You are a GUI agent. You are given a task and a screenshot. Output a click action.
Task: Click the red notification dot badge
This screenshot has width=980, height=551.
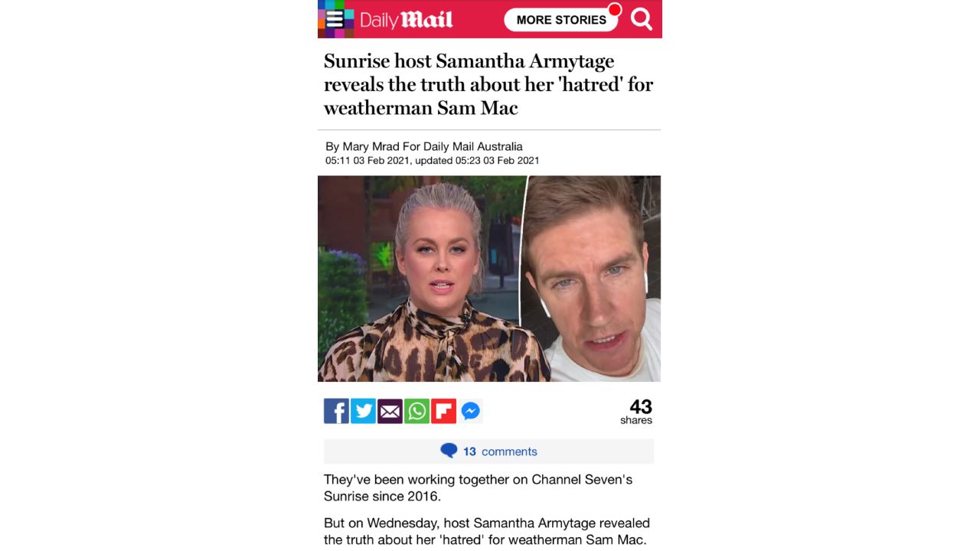pyautogui.click(x=614, y=10)
